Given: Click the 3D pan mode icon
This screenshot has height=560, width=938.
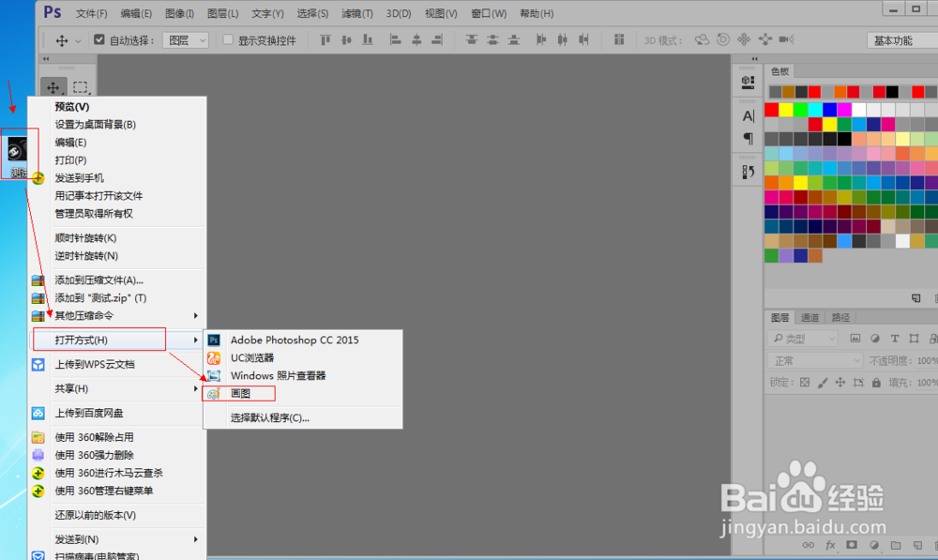Looking at the screenshot, I should click(744, 40).
